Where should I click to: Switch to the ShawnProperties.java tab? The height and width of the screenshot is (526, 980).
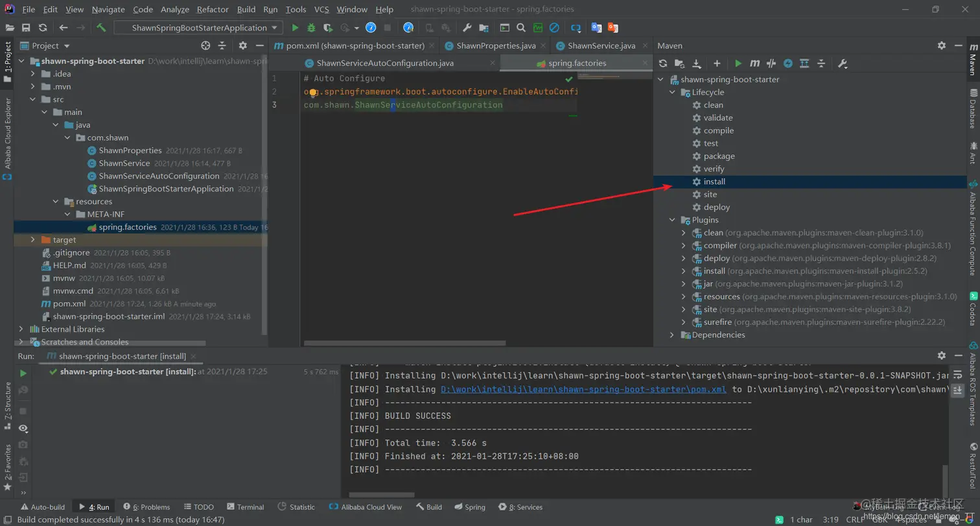coord(495,45)
